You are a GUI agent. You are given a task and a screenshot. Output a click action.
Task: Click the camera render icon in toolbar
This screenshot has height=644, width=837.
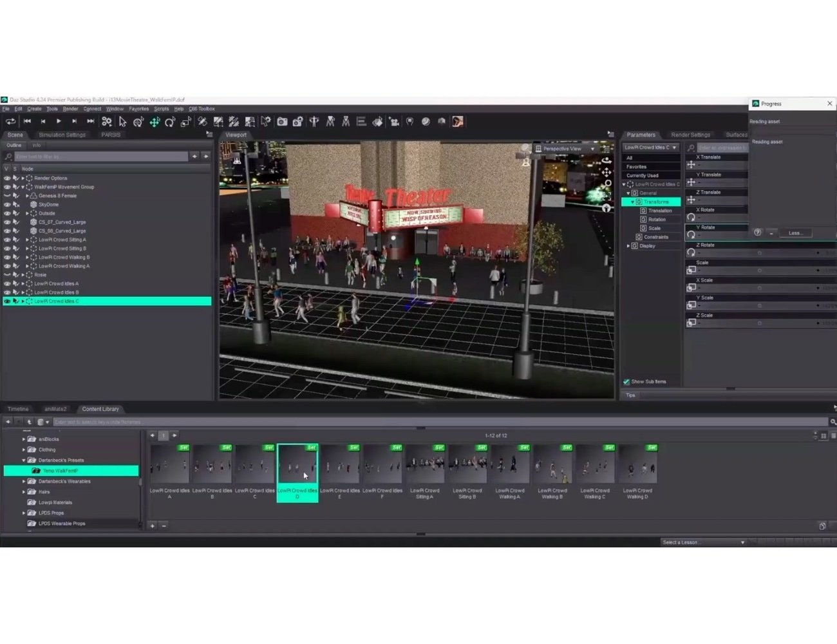click(x=282, y=122)
